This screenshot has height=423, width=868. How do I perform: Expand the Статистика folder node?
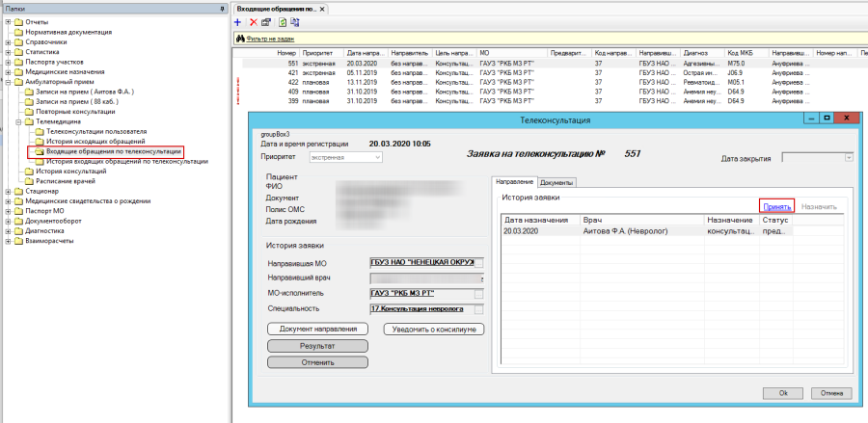coord(9,52)
